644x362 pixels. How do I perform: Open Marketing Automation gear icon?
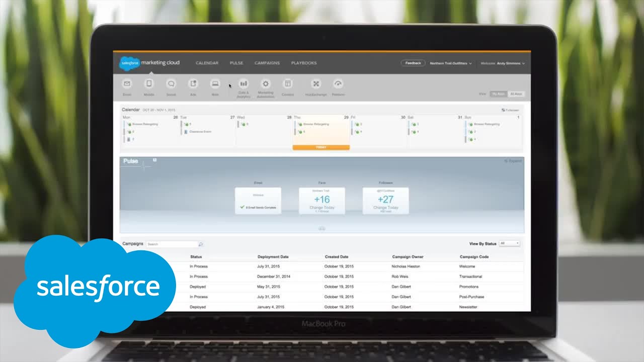tap(266, 84)
